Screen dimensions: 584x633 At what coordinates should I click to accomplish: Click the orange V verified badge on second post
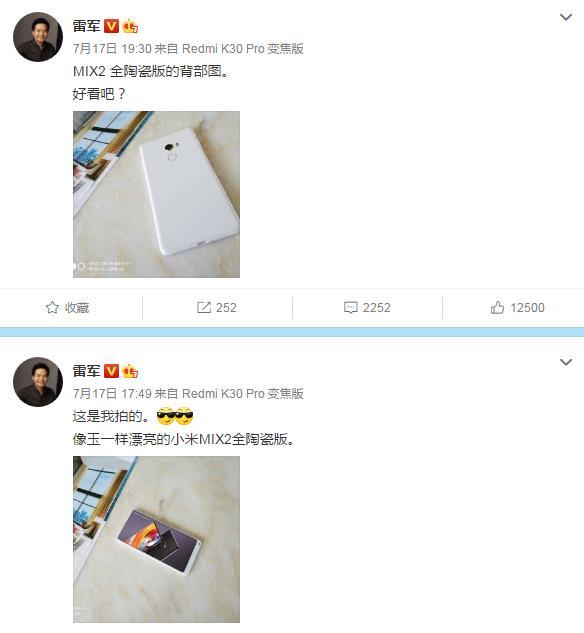click(111, 371)
